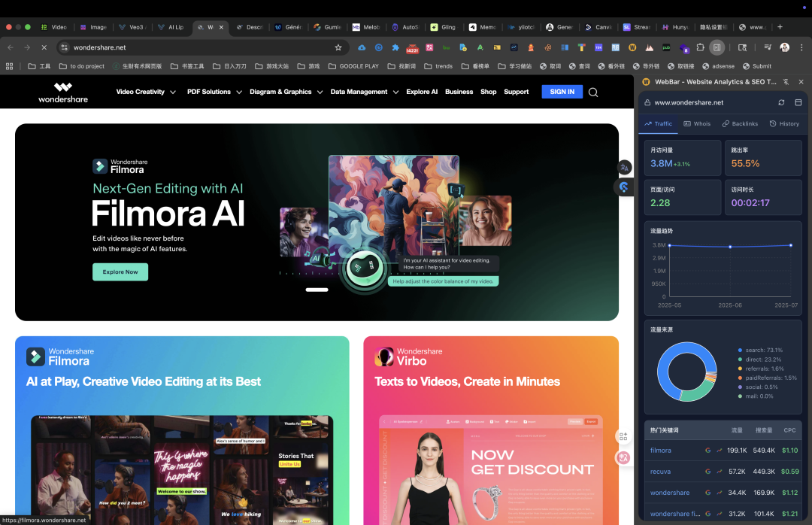The image size is (812, 525).
Task: Open the 学习做站 bookmarks folder
Action: click(515, 66)
